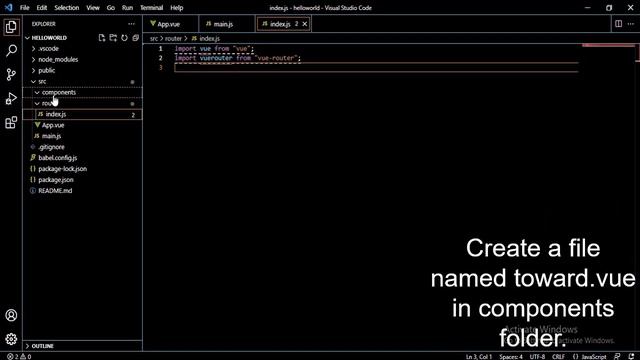Click the New File icon in Explorer
Viewport: 640px width, 360px height.
(102, 38)
